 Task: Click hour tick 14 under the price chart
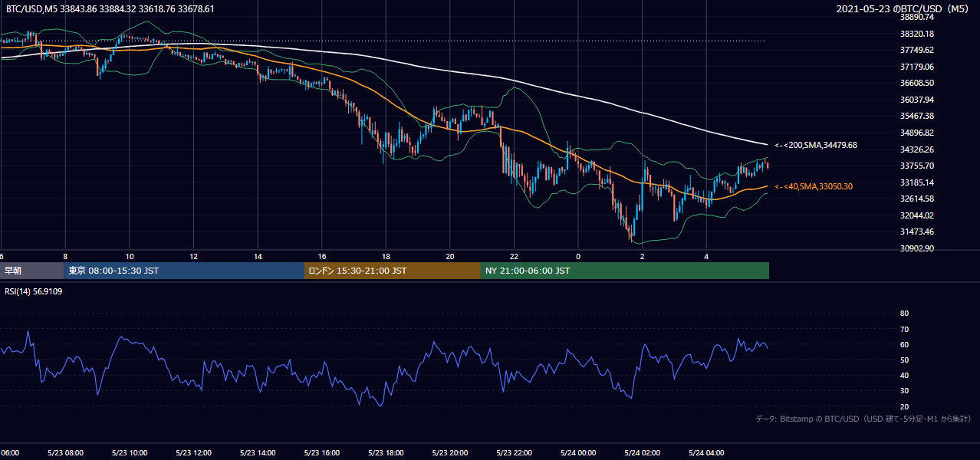point(258,257)
